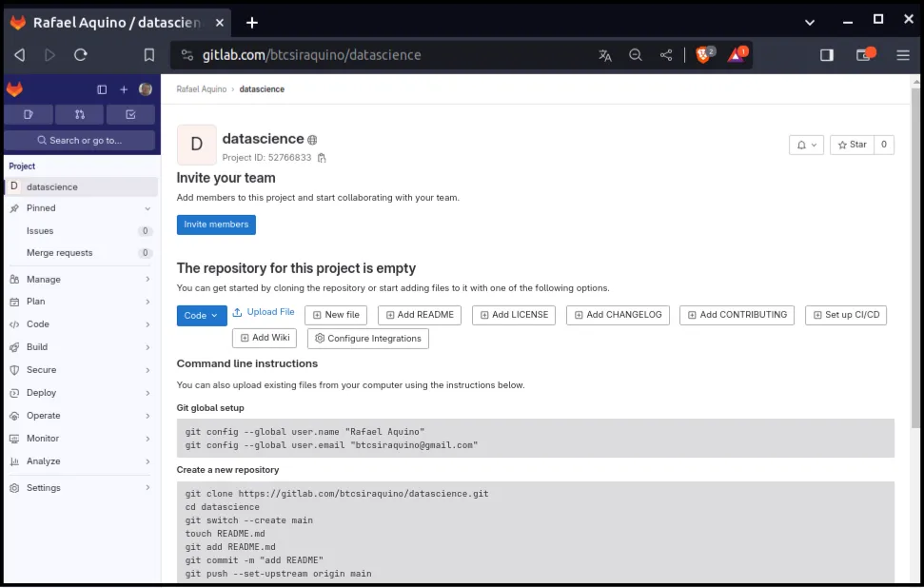This screenshot has width=924, height=588.
Task: Click Add README button
Action: pyautogui.click(x=420, y=315)
